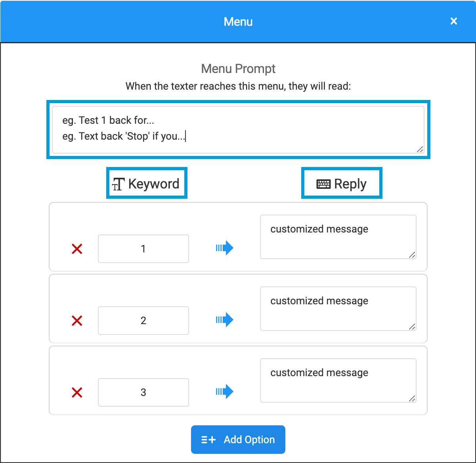Screen dimensions: 476x463
Task: Click the first customized message reply box
Action: [x=338, y=237]
